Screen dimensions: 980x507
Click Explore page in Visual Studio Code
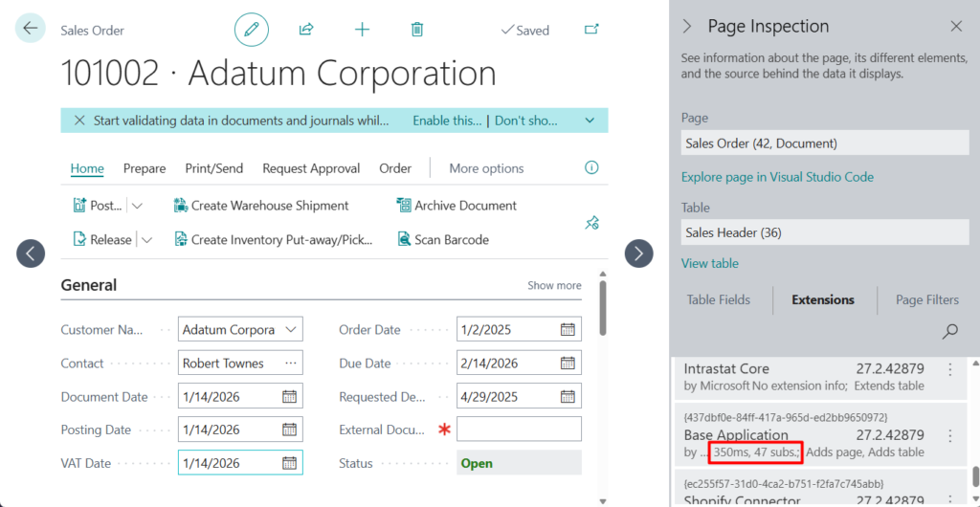pyautogui.click(x=777, y=177)
